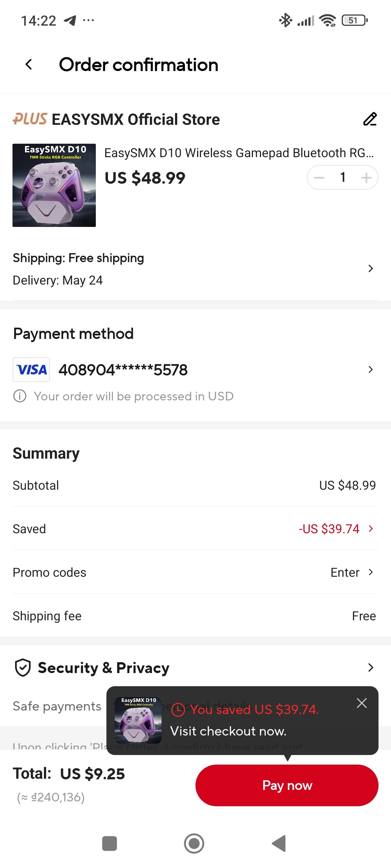The image size is (391, 868).
Task: Close the savings reminder popup
Action: 362,703
